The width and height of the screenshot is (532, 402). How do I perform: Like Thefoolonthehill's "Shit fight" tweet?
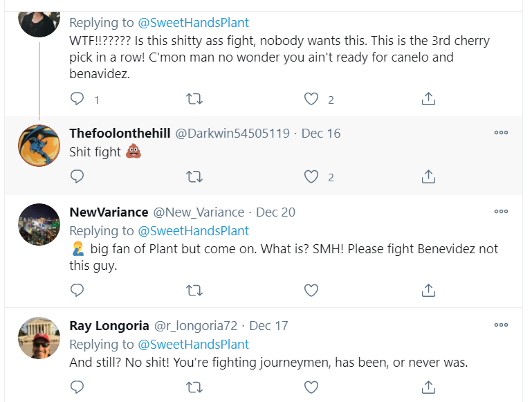point(311,176)
